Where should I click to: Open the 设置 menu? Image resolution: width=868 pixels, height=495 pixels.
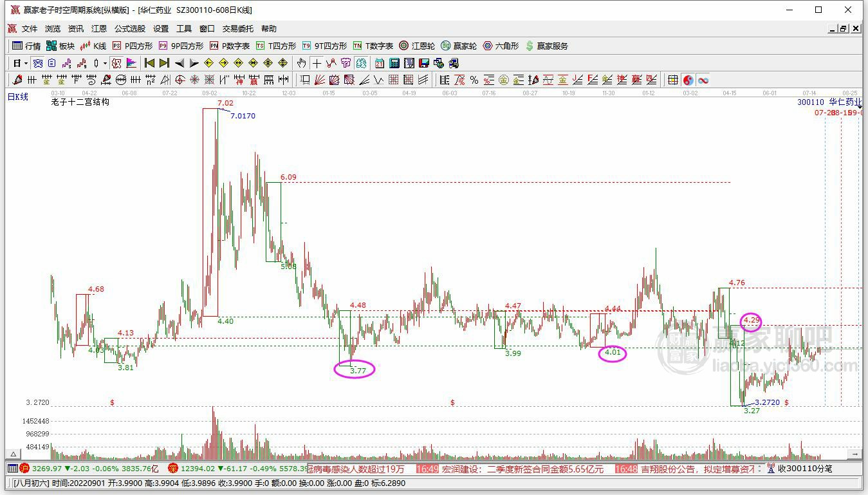coord(161,29)
